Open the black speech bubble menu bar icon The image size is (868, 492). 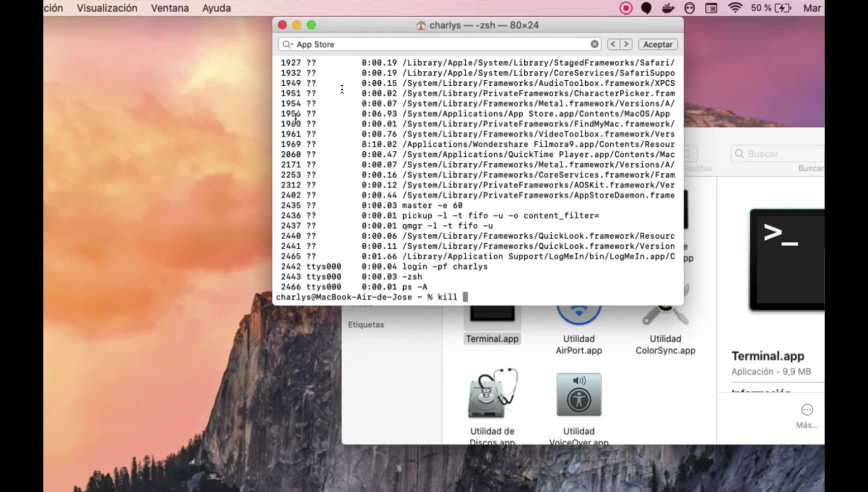click(x=646, y=8)
